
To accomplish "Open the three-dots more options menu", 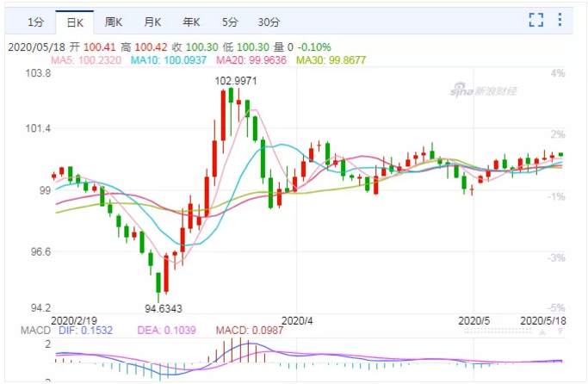I will click(x=560, y=20).
